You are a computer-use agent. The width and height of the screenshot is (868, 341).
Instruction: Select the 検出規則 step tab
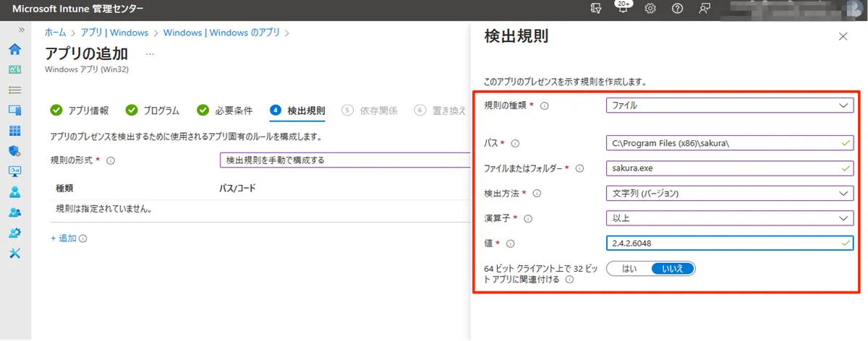pos(297,111)
